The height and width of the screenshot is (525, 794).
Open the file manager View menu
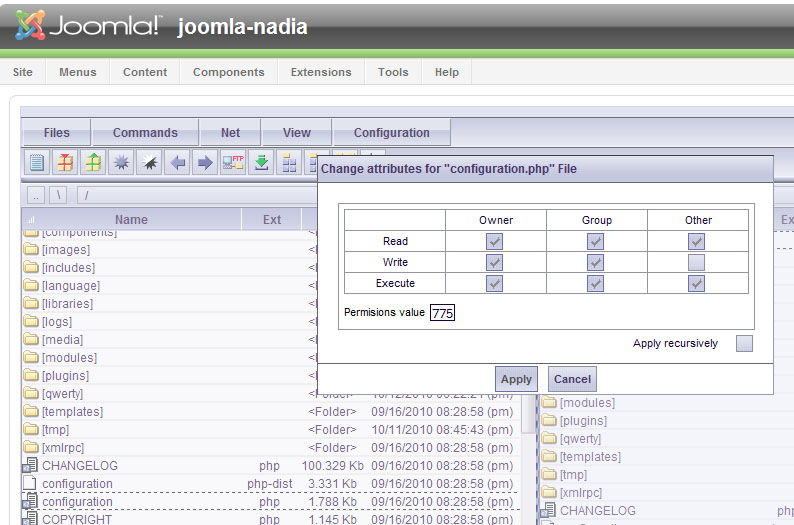[x=297, y=133]
